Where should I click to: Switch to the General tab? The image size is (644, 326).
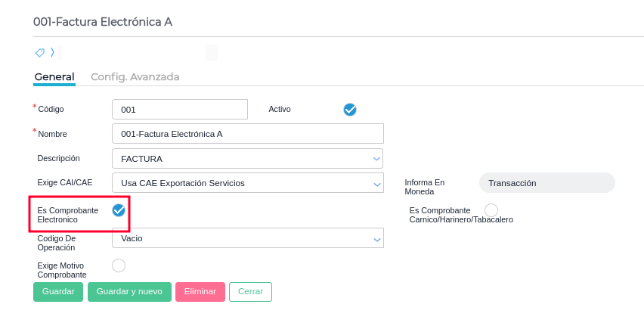coord(54,76)
